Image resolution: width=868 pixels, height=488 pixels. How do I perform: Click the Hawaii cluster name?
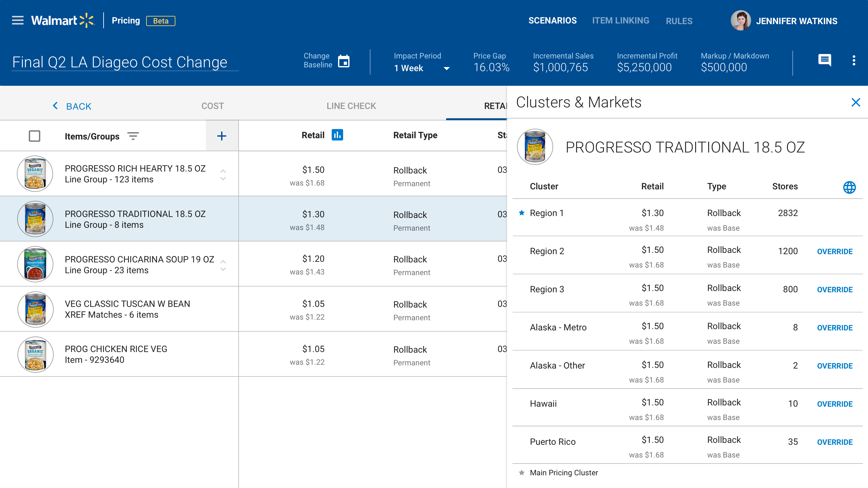point(543,404)
